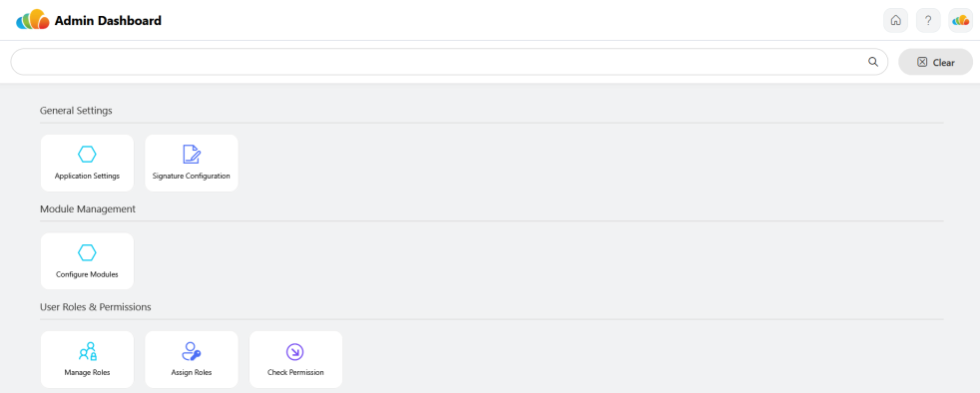The image size is (980, 393).
Task: Click the magnifier search icon
Action: [x=873, y=62]
